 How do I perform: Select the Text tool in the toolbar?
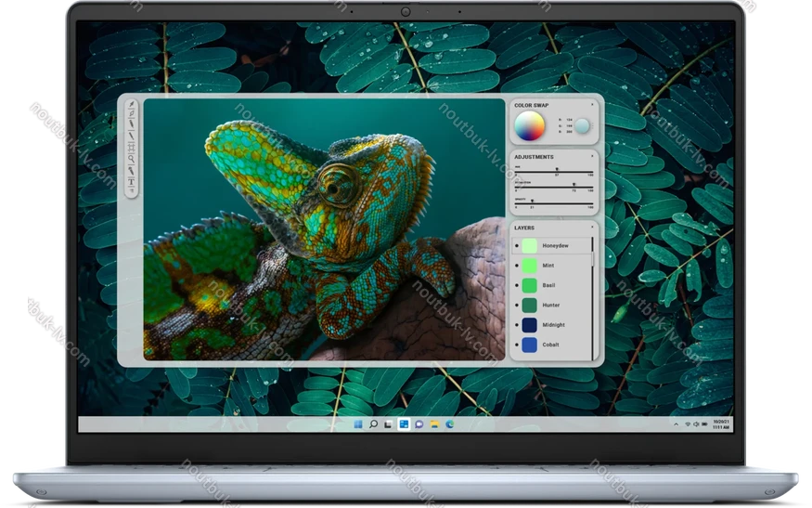pyautogui.click(x=131, y=184)
